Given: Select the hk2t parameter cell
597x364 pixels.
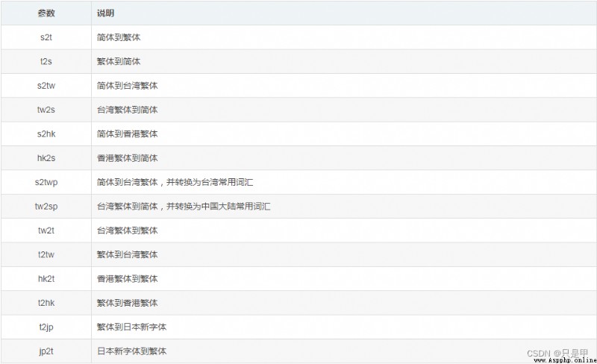Looking at the screenshot, I should [x=46, y=279].
